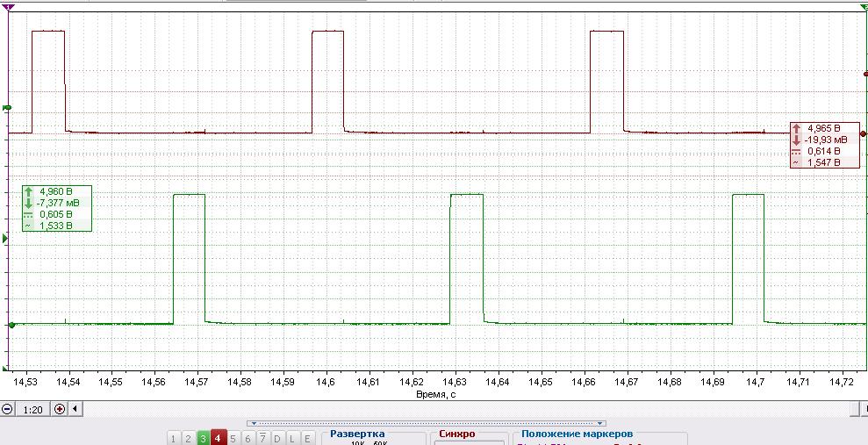Open the Синхро panel
Image resolution: width=868 pixels, height=445 pixels.
coord(456,434)
